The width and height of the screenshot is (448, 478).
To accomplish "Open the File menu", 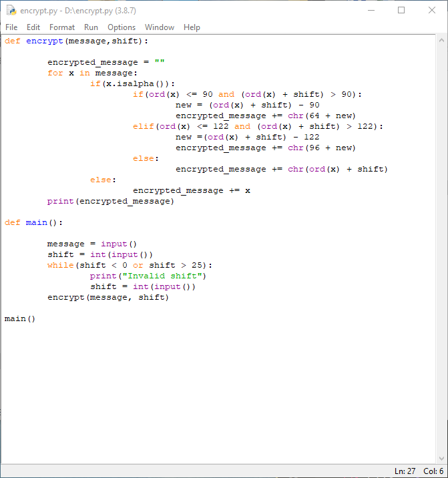I will tap(11, 27).
